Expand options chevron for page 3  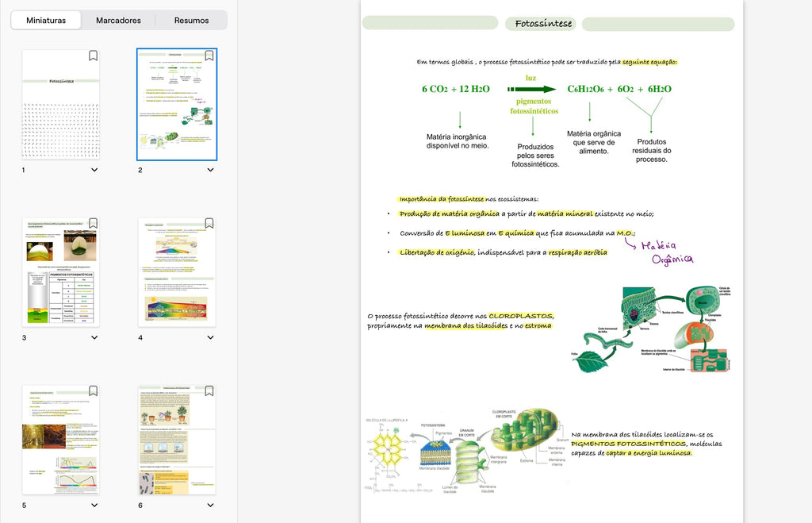coord(94,337)
